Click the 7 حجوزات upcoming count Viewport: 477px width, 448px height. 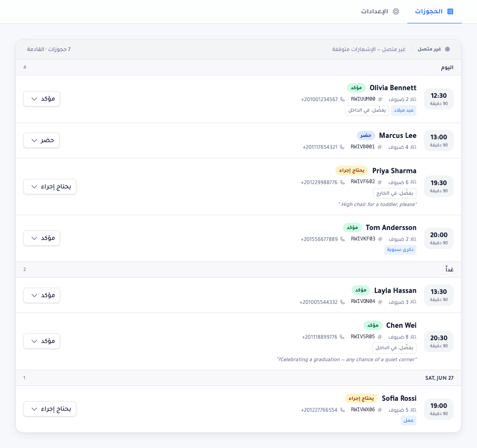[x=49, y=49]
